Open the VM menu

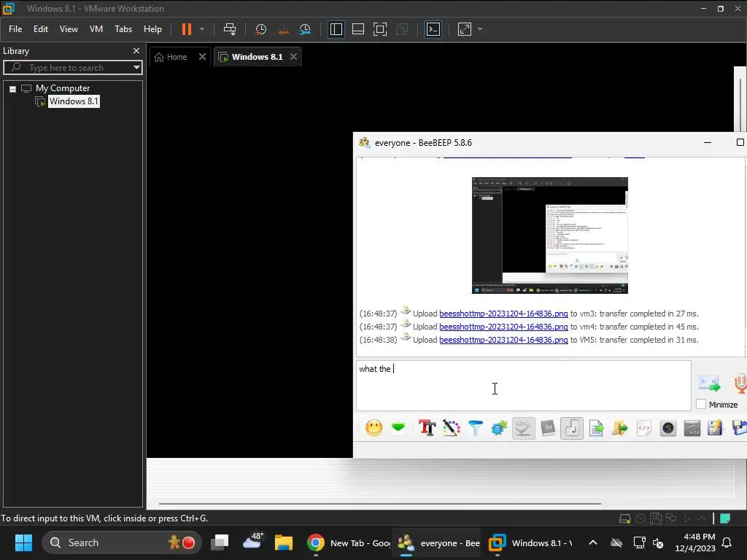(96, 29)
